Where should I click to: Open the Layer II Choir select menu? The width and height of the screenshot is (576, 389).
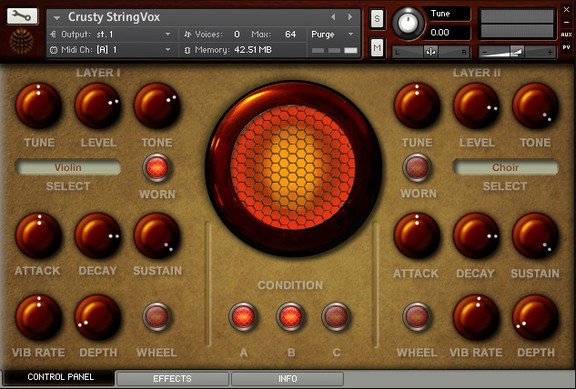click(x=505, y=168)
